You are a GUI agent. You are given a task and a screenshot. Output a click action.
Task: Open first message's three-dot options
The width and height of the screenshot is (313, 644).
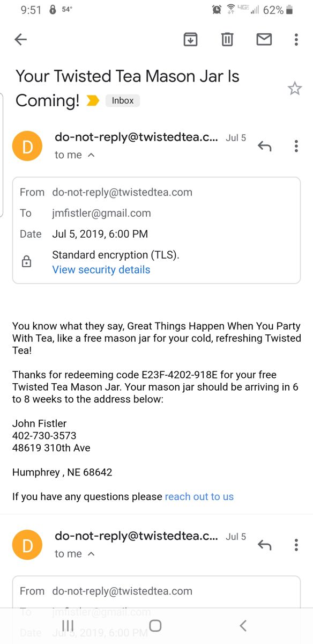pyautogui.click(x=296, y=146)
